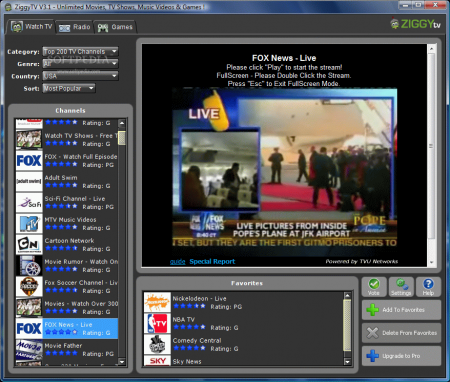Click the Watch TV tab mascot icon
This screenshot has width=450, height=382.
click(17, 27)
